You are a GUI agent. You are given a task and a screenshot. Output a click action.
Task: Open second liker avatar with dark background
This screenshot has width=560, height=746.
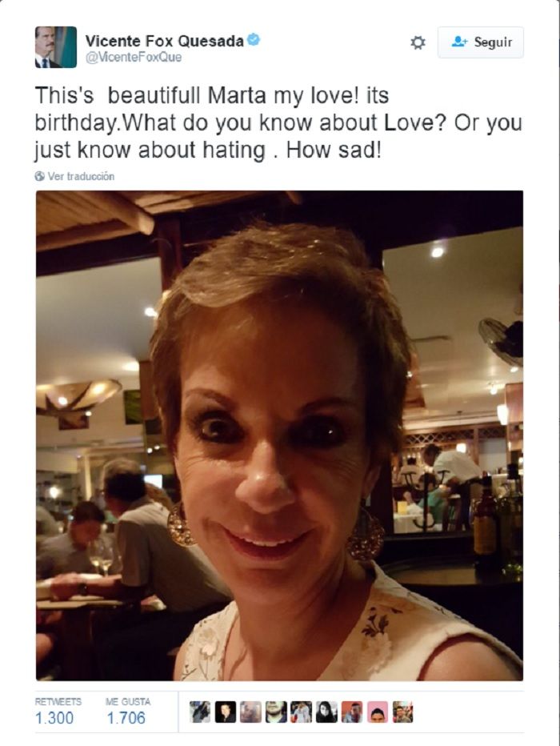point(226,712)
